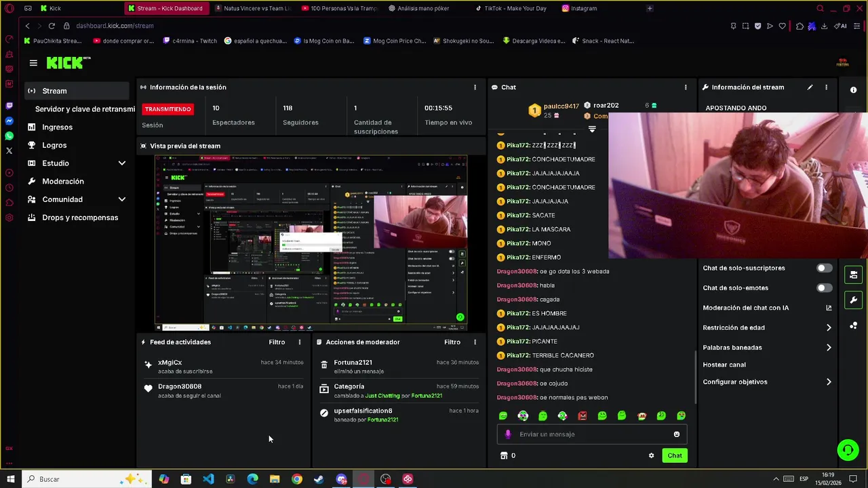Image resolution: width=868 pixels, height=488 pixels.
Task: Open options menu of Información de la sesión panel
Action: [475, 87]
